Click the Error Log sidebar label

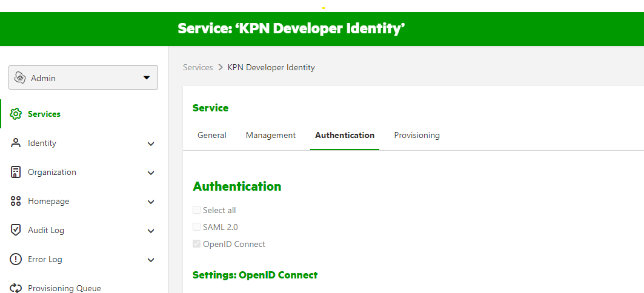45,259
